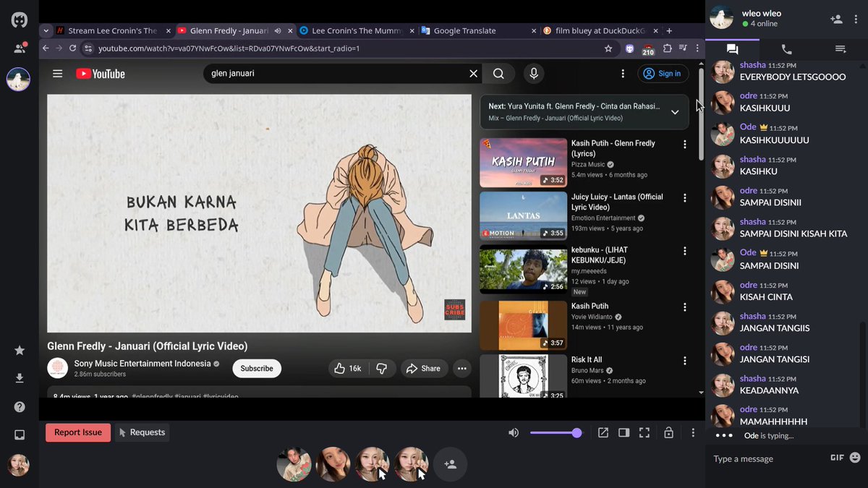The width and height of the screenshot is (868, 488).
Task: Go to YouTube home via the logo
Action: tap(101, 74)
